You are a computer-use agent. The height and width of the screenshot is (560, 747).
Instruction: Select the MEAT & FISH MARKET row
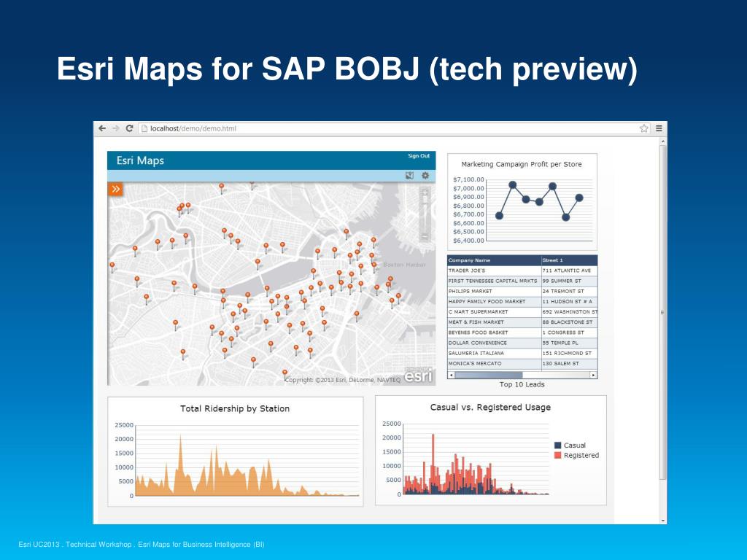[x=522, y=322]
